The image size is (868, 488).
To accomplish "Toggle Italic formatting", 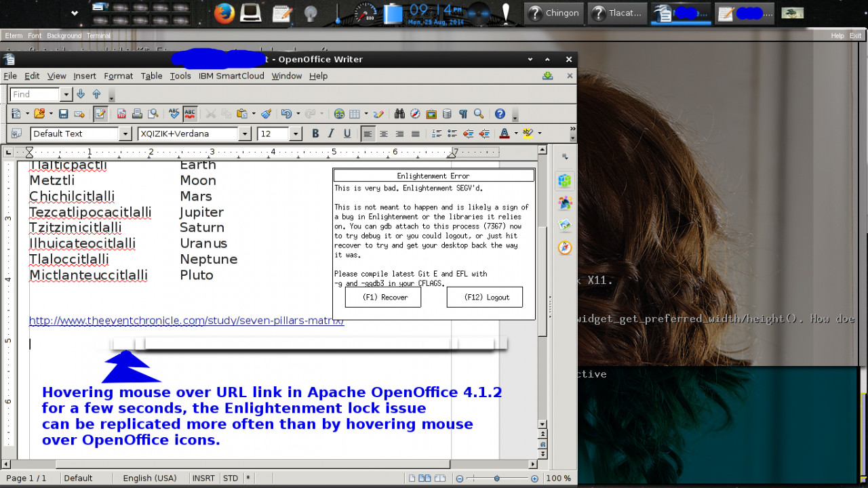I will tap(331, 134).
